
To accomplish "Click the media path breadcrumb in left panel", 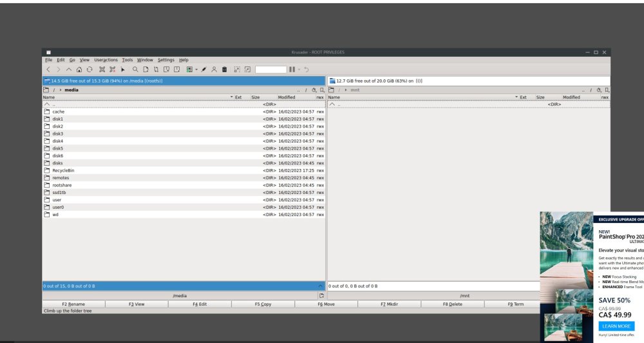I will pyautogui.click(x=71, y=90).
